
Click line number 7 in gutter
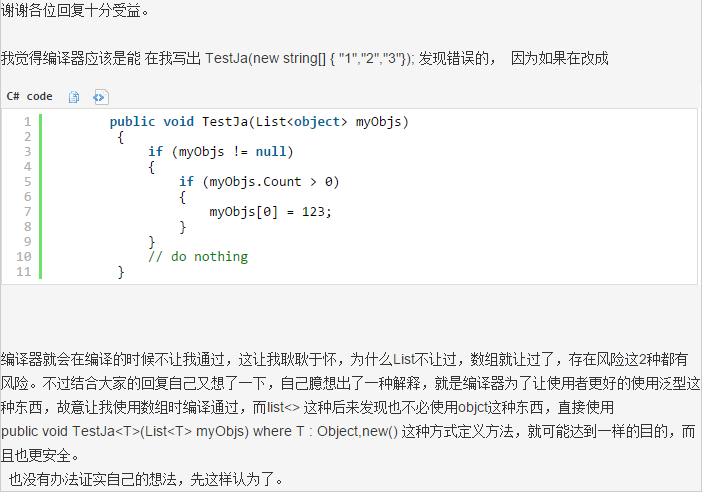(x=27, y=212)
